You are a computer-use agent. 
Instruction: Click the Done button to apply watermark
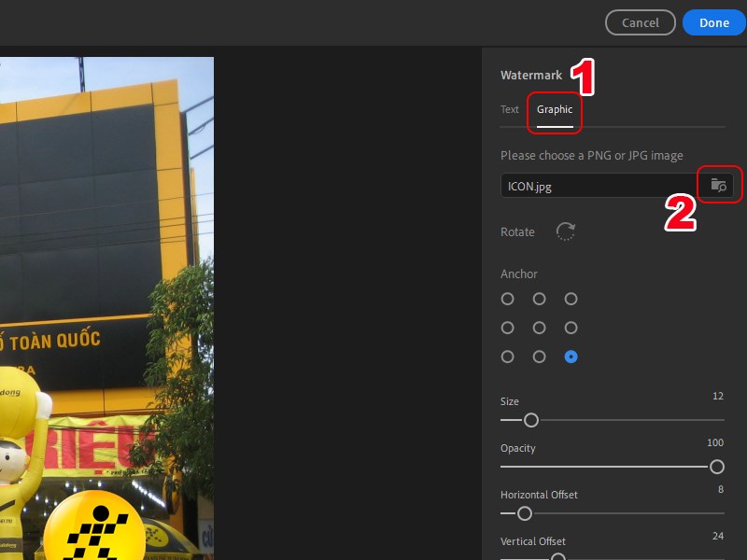point(713,22)
